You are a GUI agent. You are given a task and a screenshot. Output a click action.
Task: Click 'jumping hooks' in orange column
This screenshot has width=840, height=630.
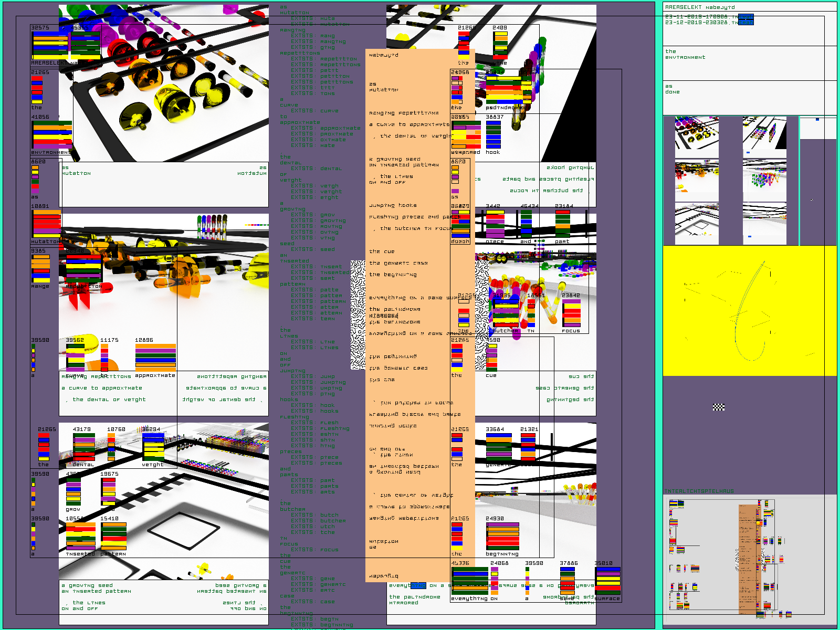(x=393, y=205)
